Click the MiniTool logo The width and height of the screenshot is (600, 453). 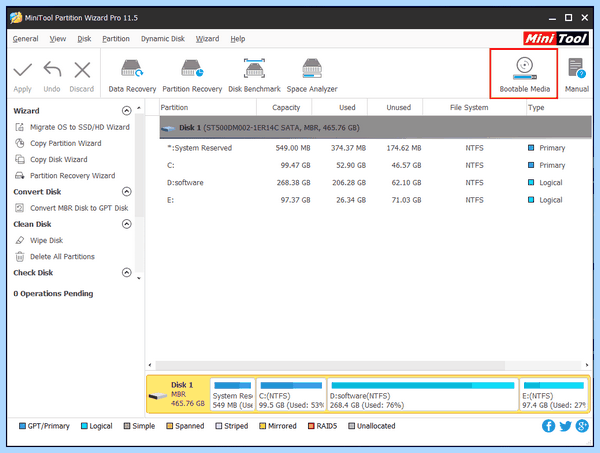point(556,39)
